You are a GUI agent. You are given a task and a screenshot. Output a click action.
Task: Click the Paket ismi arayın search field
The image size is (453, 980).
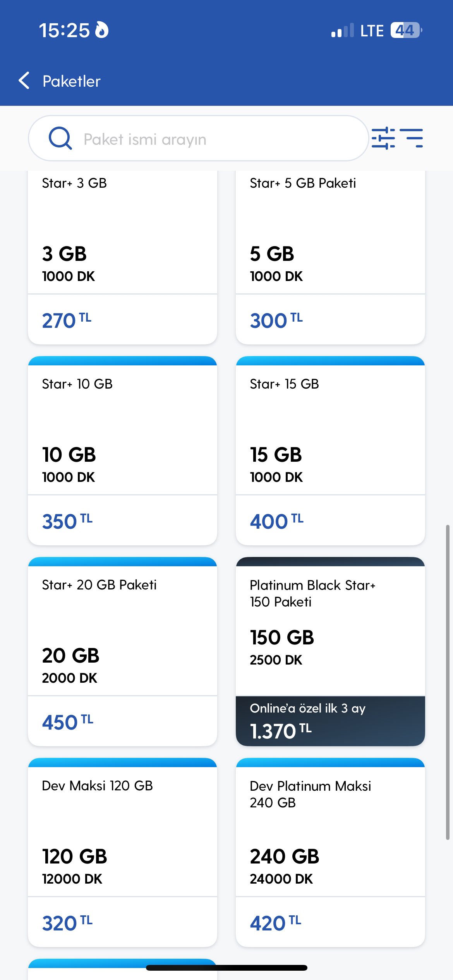coord(198,138)
